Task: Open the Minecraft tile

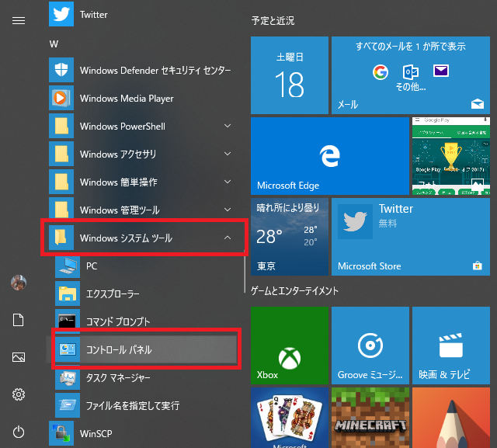Action: click(370, 418)
